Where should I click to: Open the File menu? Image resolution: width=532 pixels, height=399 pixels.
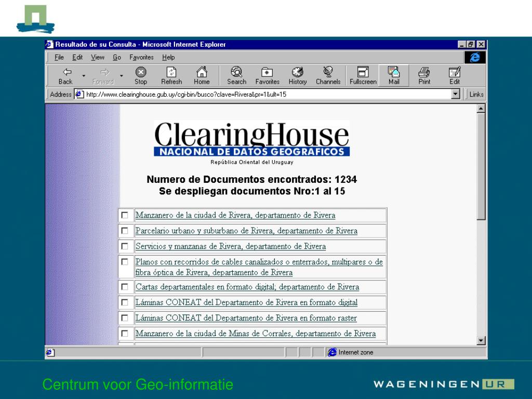click(59, 57)
